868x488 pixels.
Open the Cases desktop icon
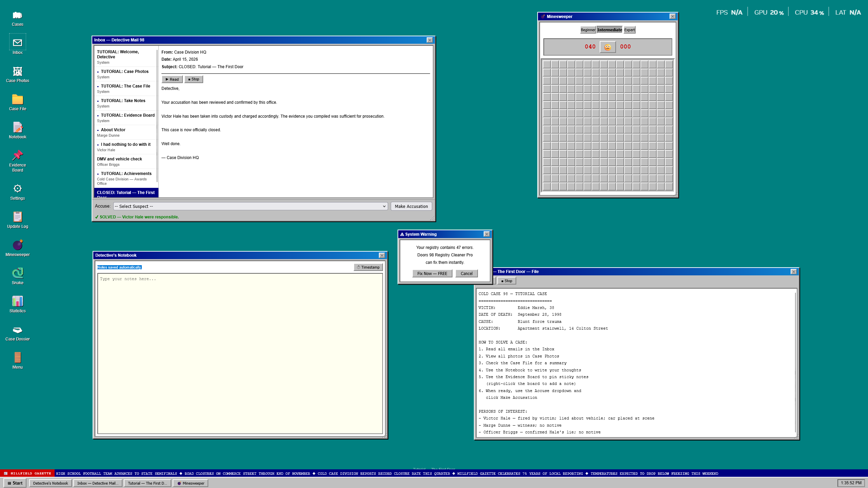click(x=17, y=16)
